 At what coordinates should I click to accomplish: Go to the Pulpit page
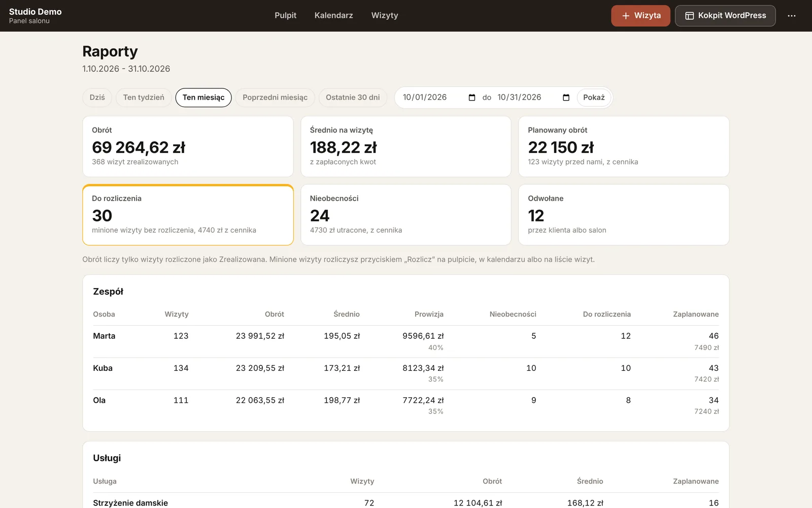[285, 16]
